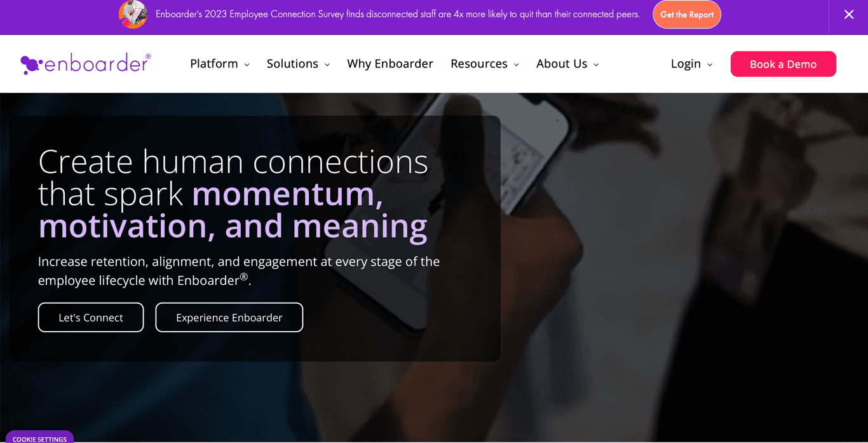This screenshot has height=443, width=868.
Task: Select the Resources menu item
Action: 478,64
